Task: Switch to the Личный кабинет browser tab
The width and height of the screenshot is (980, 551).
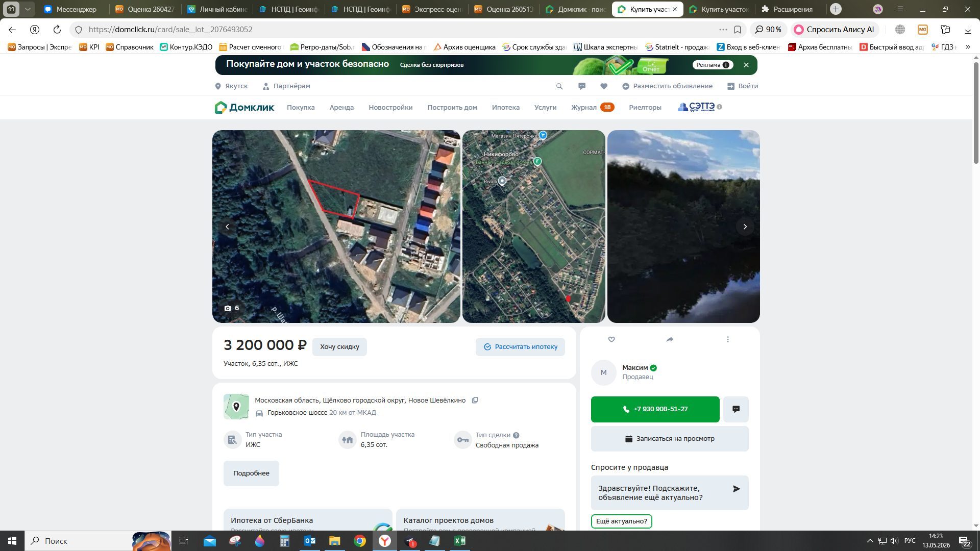Action: coord(217,9)
